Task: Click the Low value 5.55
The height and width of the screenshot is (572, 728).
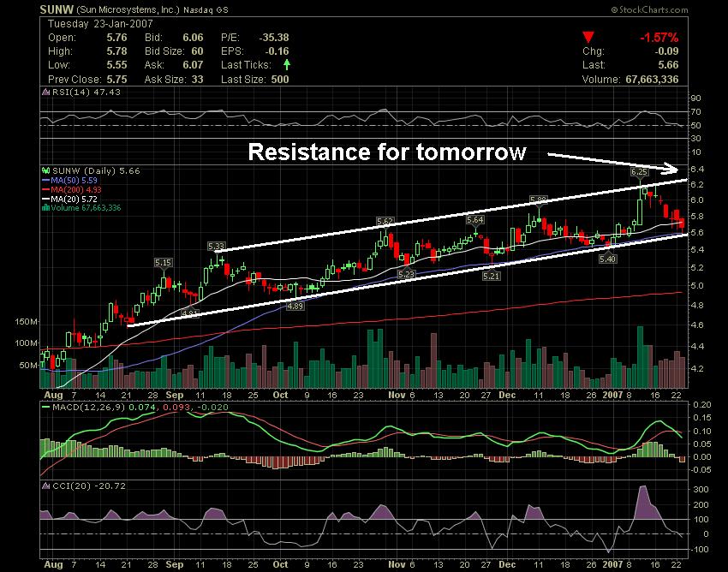Action: [x=116, y=64]
